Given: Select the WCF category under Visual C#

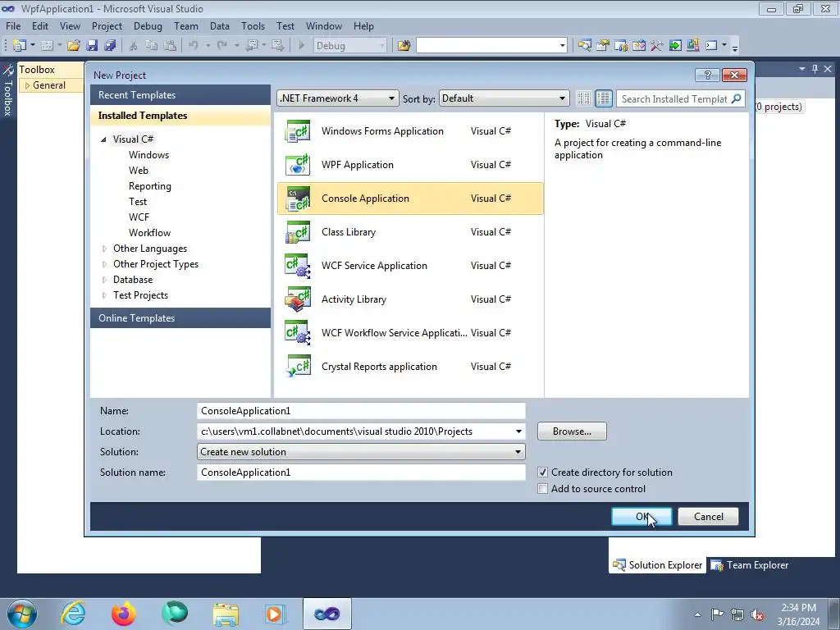Looking at the screenshot, I should (139, 217).
